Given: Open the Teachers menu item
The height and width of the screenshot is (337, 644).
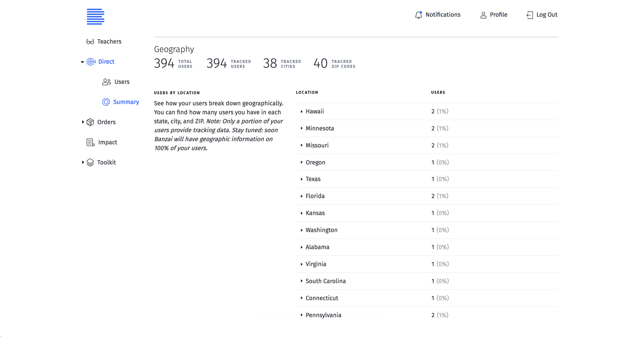Looking at the screenshot, I should [109, 41].
